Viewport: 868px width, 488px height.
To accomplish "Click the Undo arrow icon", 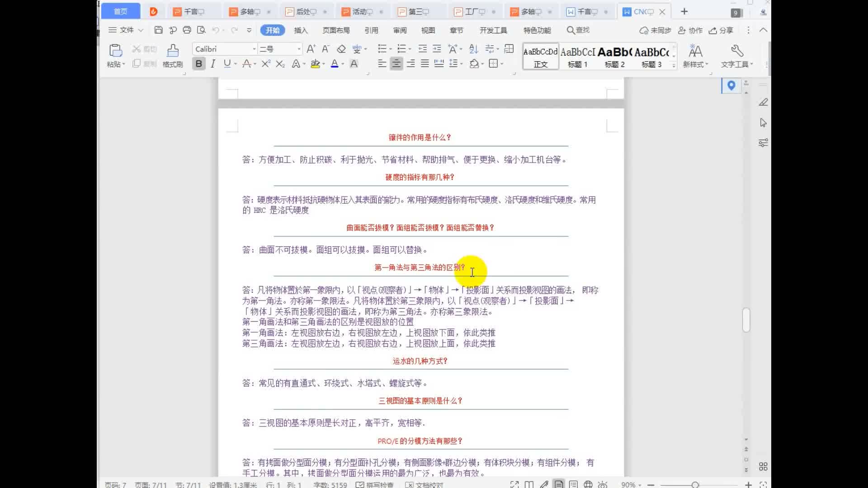I will (x=216, y=30).
